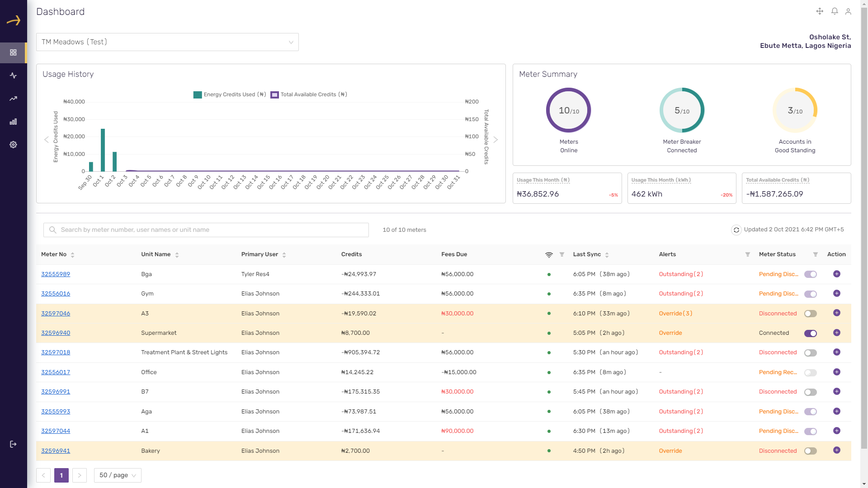Toggle meter switch for Bga row
The height and width of the screenshot is (488, 868).
point(811,274)
